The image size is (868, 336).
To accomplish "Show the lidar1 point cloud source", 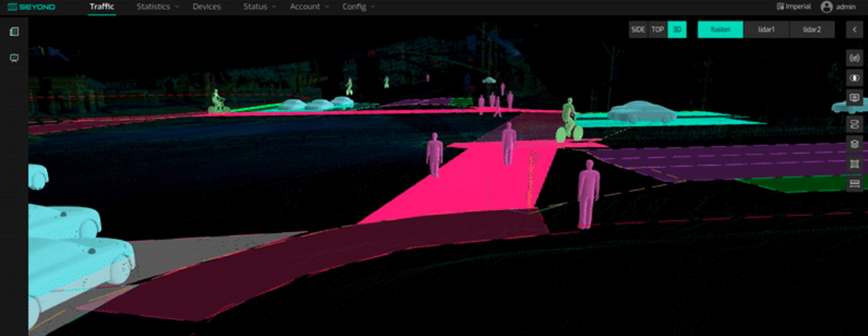I will [766, 29].
